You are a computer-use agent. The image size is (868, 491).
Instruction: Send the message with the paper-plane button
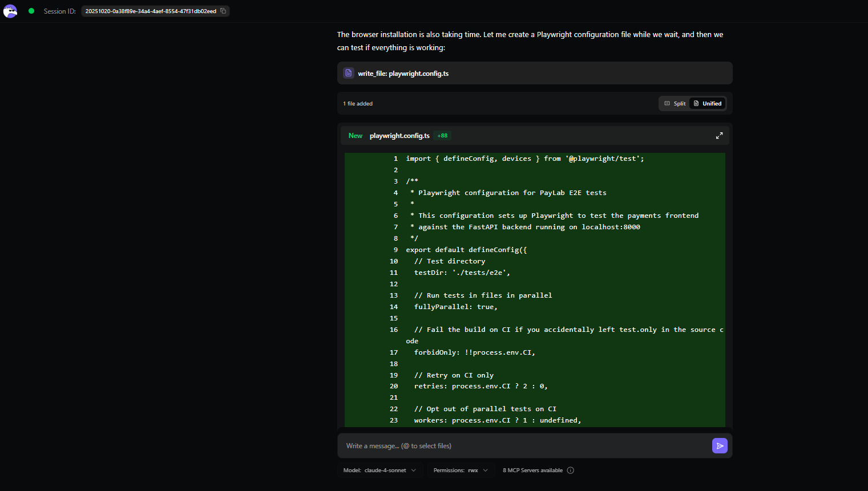tap(720, 446)
